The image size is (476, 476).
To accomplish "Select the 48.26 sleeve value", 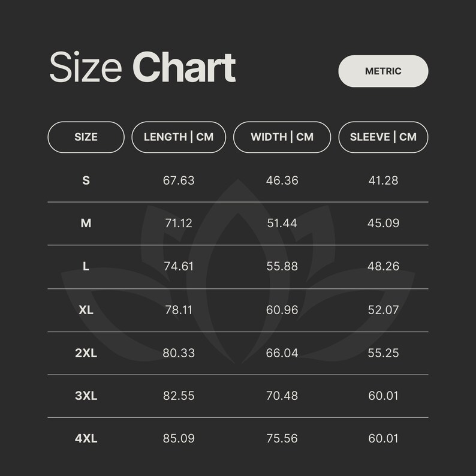I will (383, 266).
